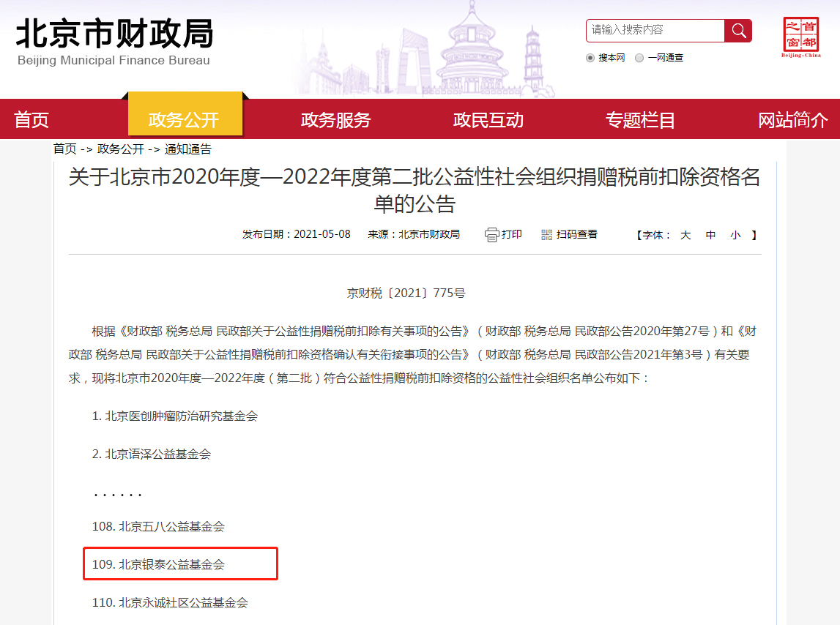The height and width of the screenshot is (625, 840).
Task: Click the printer icon
Action: click(491, 235)
